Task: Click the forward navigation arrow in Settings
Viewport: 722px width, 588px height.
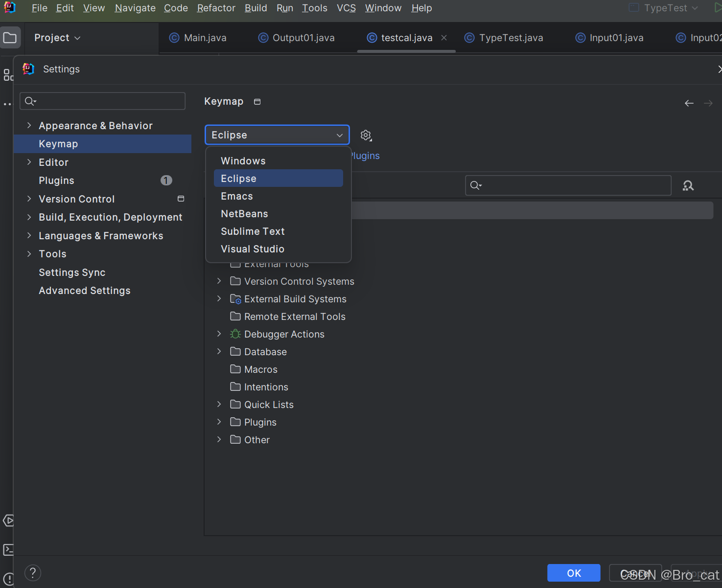Action: click(708, 103)
